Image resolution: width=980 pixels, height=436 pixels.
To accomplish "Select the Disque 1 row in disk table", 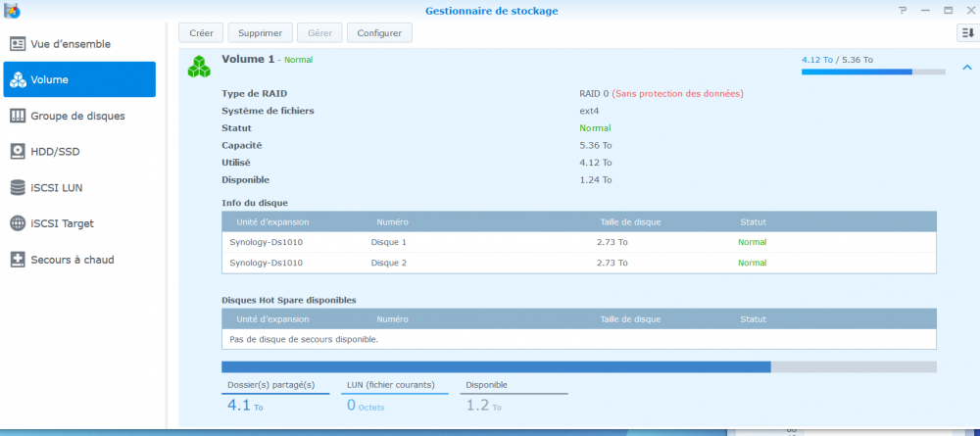I will (x=578, y=242).
